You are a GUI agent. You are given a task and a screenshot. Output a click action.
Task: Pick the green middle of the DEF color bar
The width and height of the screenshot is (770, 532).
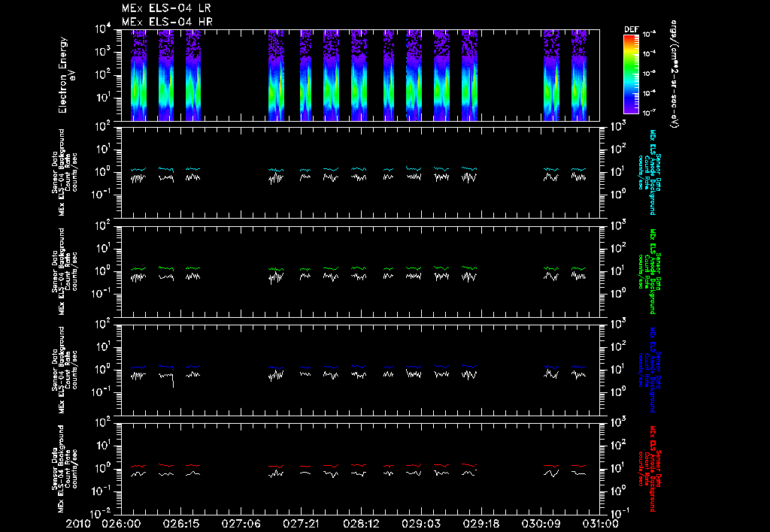tap(631, 68)
